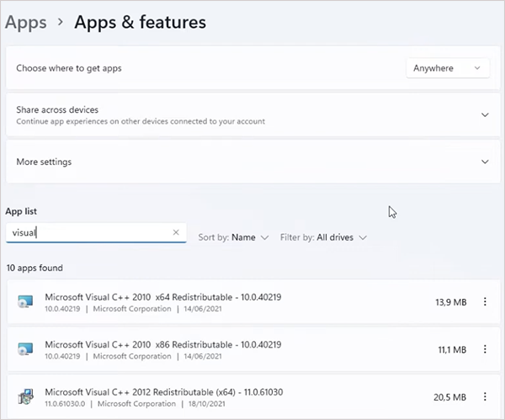
Task: Open options for Visual C++ 2010 x86 Redistributable
Action: pyautogui.click(x=485, y=349)
